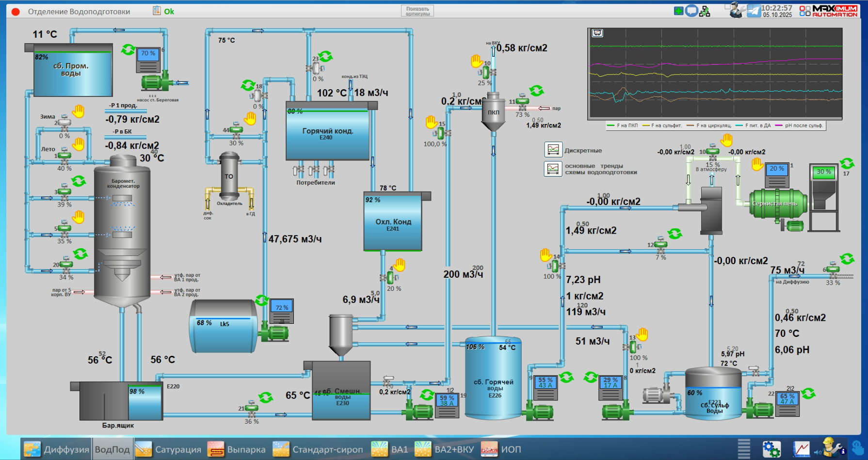Screen dimensions: 868x460
Task: Click the network status check icon
Action: pos(705,11)
